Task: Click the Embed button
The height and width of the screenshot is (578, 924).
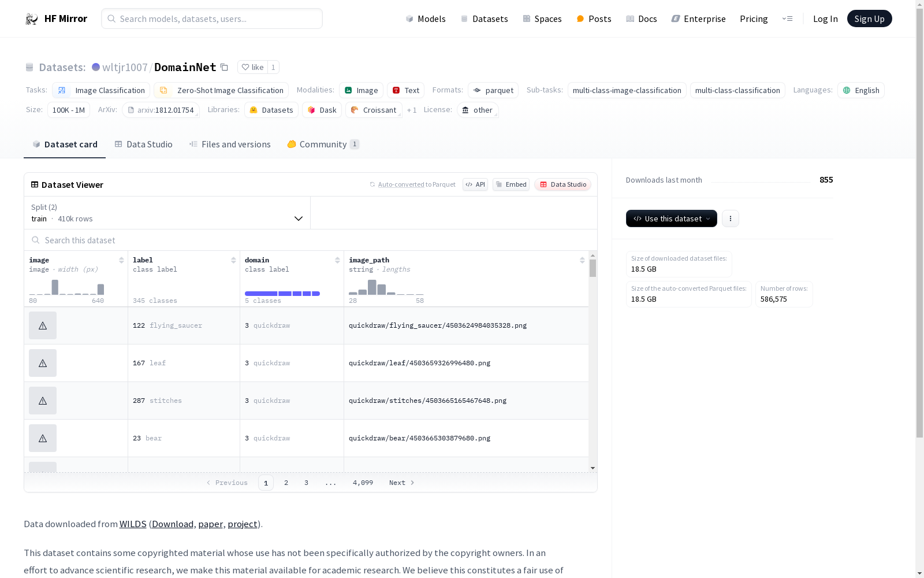Action: tap(511, 184)
